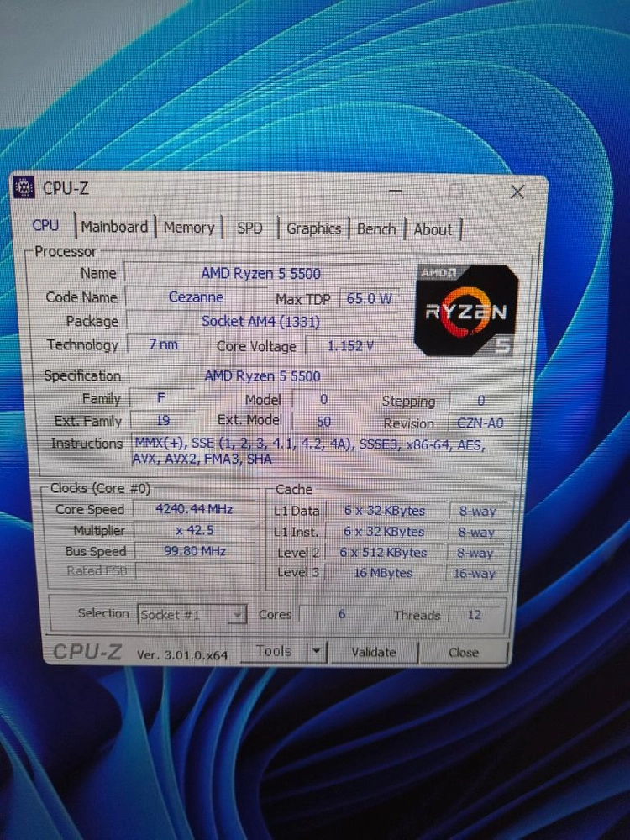Click the L1 Inst. value 6 x 32 KBytes
This screenshot has height=840, width=630.
384,532
